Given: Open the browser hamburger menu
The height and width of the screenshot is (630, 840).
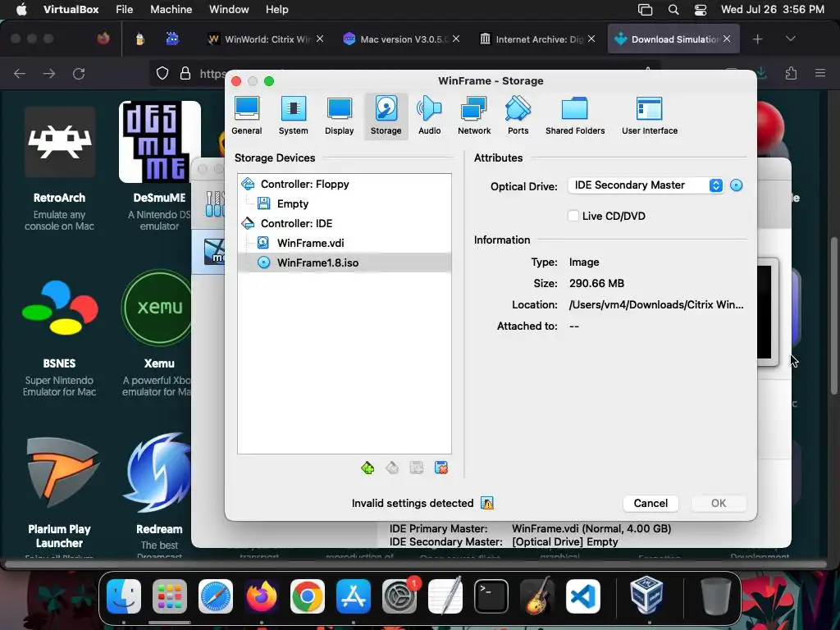Looking at the screenshot, I should click(x=820, y=73).
